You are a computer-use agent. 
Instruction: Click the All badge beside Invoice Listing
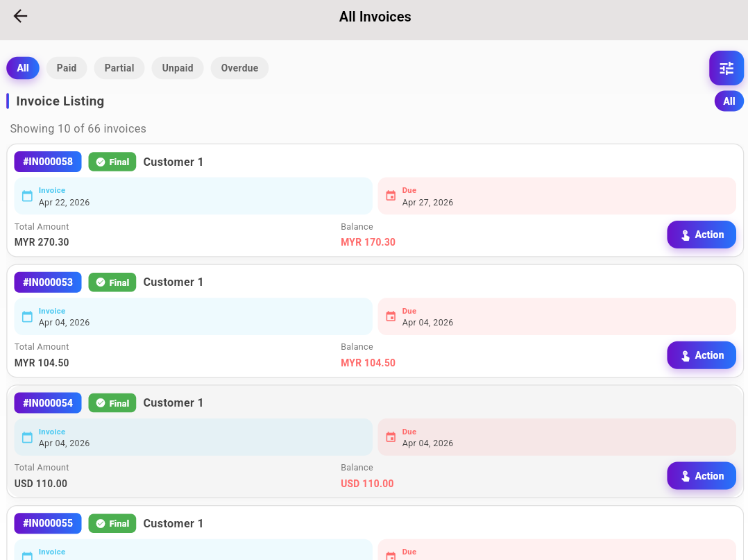[x=729, y=101]
